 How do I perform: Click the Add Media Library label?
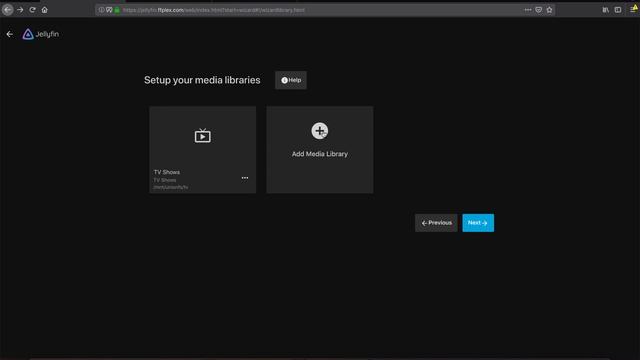click(320, 154)
